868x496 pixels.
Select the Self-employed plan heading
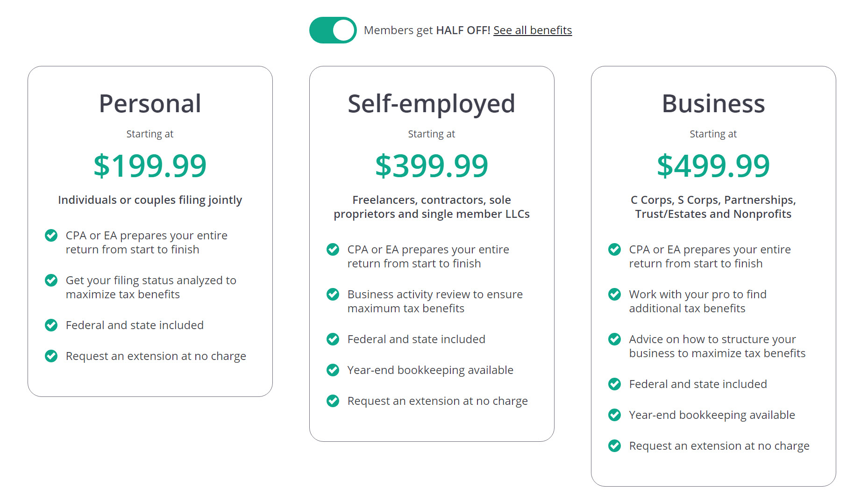[x=431, y=104]
